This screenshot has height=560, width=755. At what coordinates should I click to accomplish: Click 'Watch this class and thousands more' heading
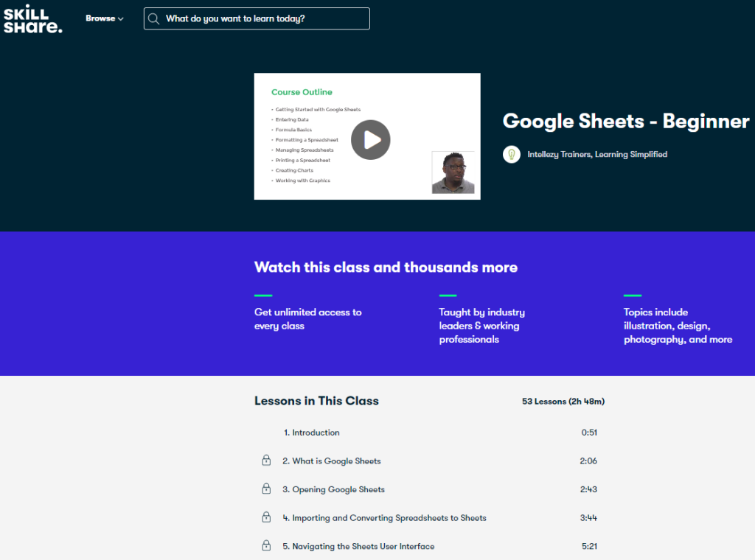pyautogui.click(x=386, y=267)
